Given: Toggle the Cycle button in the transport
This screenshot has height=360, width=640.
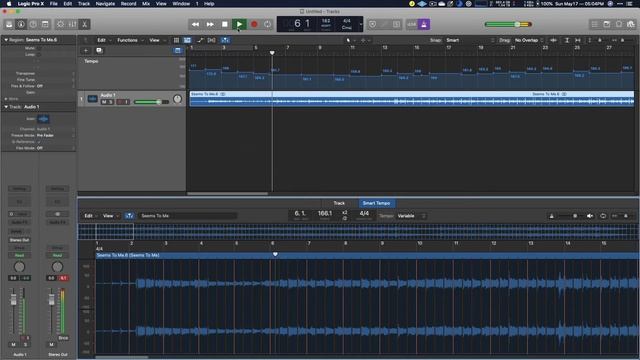Looking at the screenshot, I should pos(267,24).
